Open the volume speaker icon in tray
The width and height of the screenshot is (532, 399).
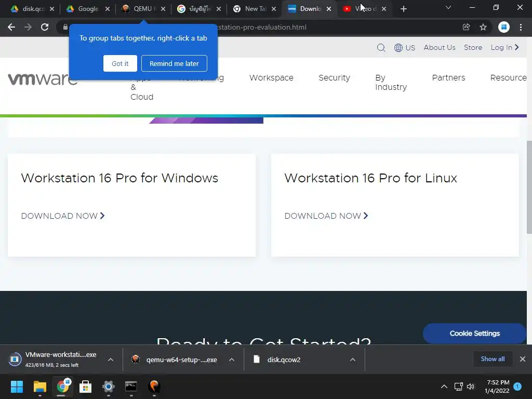(471, 387)
